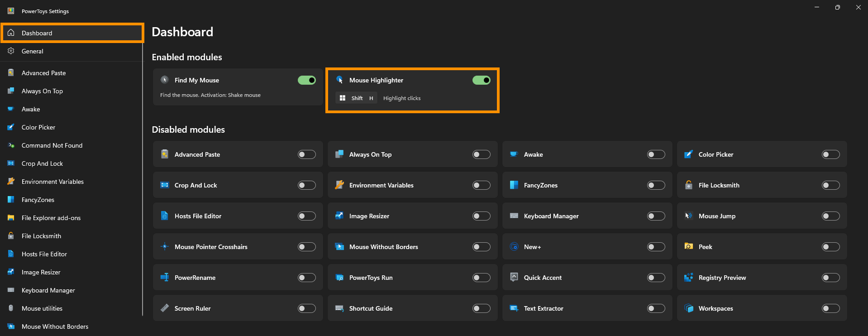Click the File Locksmith padlock card icon
The width and height of the screenshot is (868, 336).
pos(689,185)
